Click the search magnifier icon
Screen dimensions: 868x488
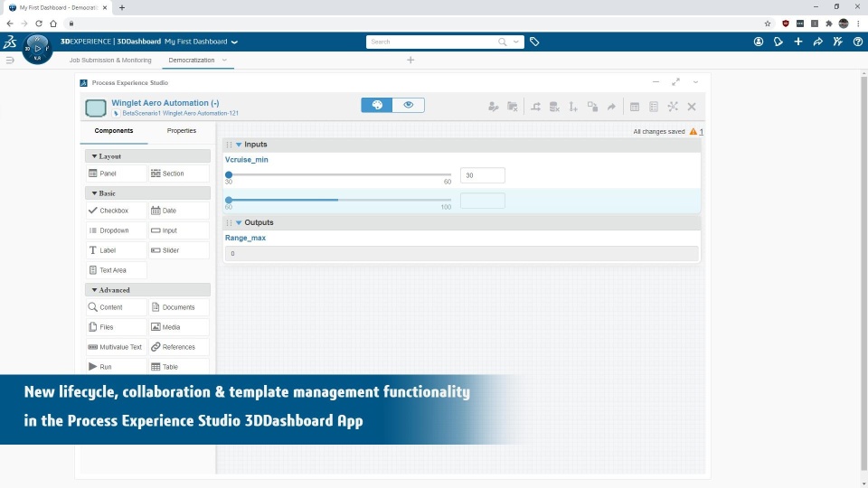point(502,42)
